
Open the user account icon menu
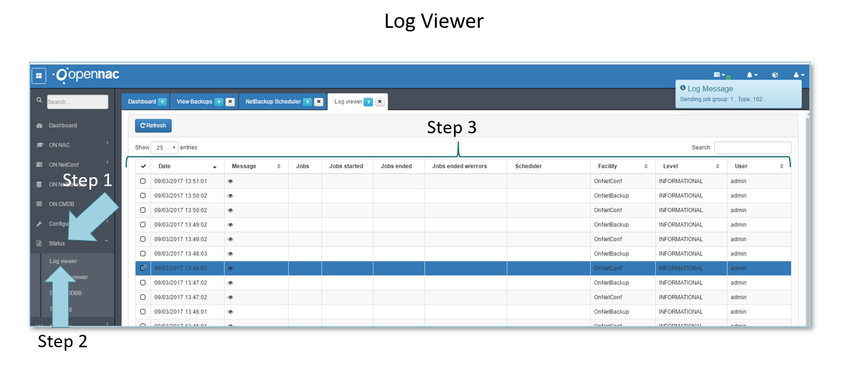pos(798,75)
